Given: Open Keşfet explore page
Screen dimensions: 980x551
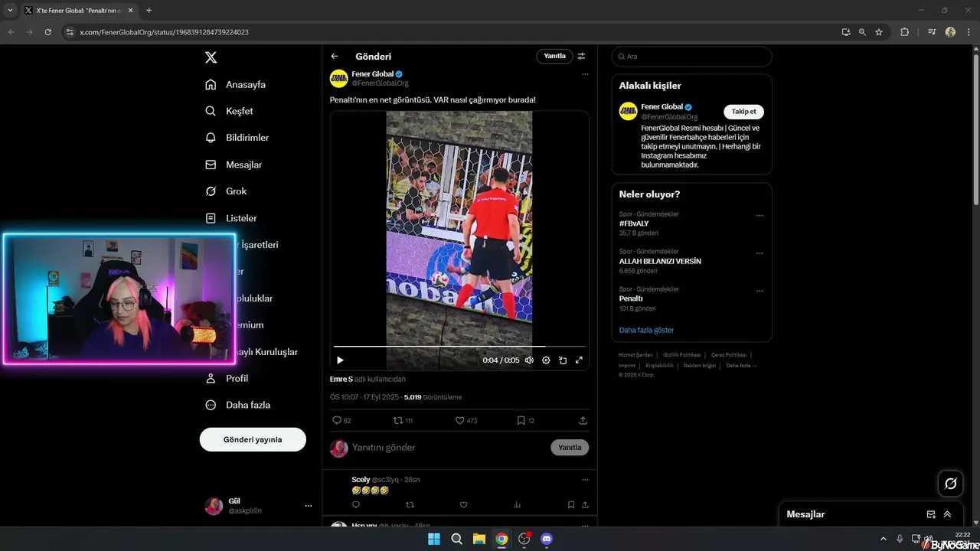Looking at the screenshot, I should pos(229,111).
